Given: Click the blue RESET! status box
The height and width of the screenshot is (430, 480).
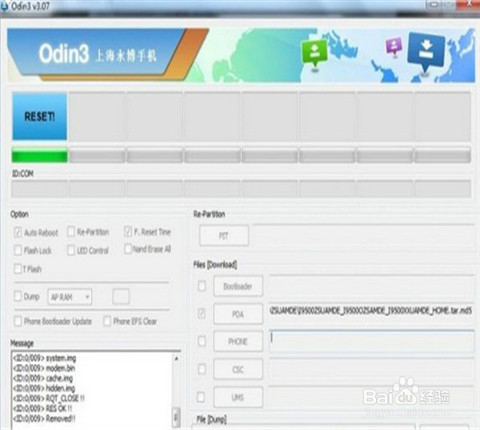Looking at the screenshot, I should pyautogui.click(x=40, y=116).
